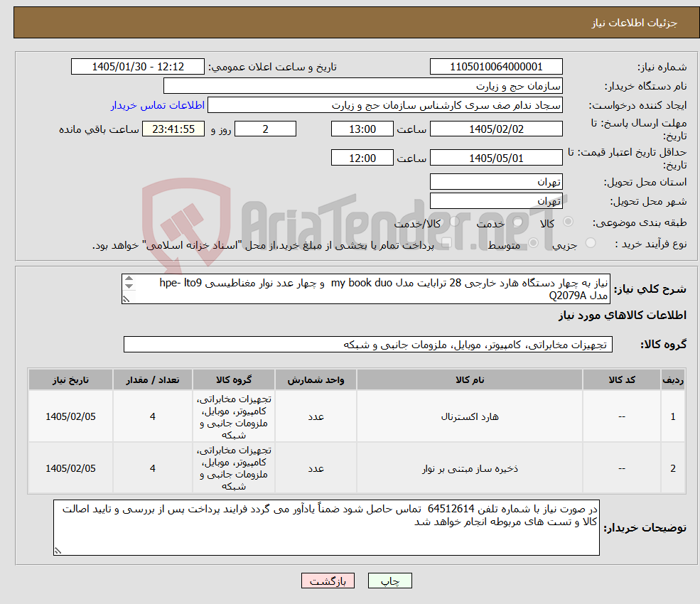The image size is (700, 604).
Task: Click the کد کالا column header
Action: [621, 379]
